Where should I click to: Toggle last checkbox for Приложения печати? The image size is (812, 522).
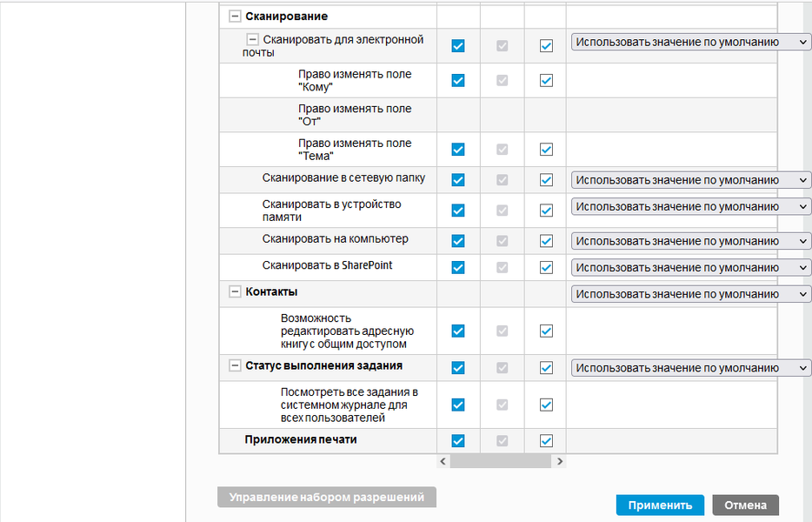pos(546,440)
